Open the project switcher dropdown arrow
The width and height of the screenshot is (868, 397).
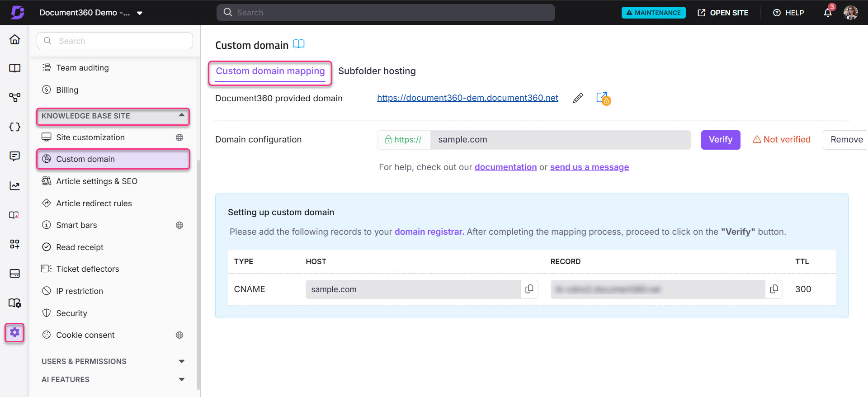pos(140,13)
